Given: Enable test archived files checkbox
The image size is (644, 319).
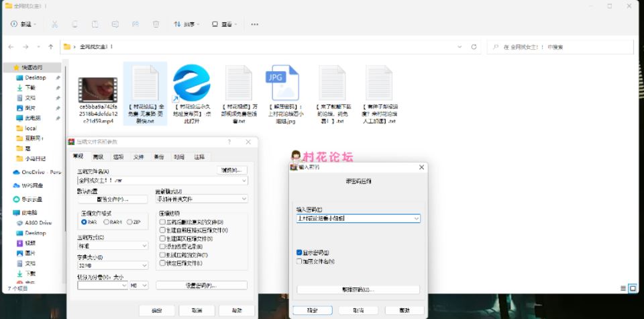Looking at the screenshot, I should point(162,255).
